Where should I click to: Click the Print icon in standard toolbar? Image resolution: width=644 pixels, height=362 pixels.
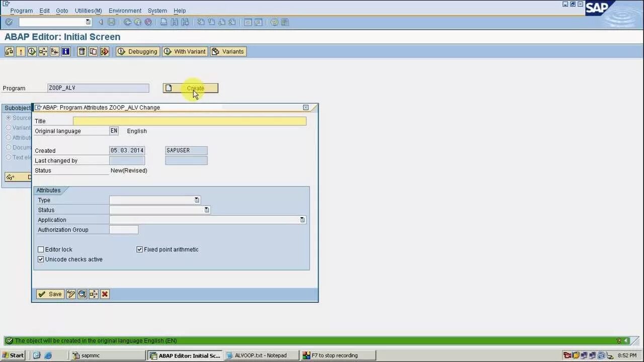click(x=164, y=22)
